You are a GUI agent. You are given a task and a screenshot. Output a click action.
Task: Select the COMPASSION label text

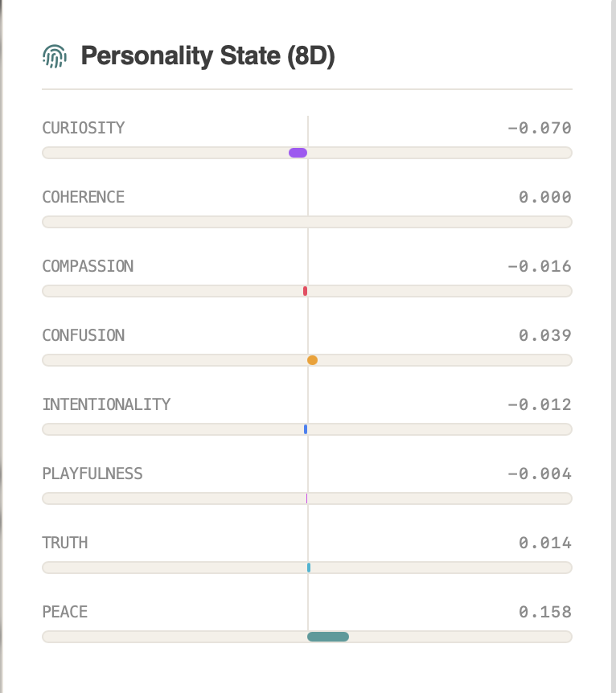point(87,265)
